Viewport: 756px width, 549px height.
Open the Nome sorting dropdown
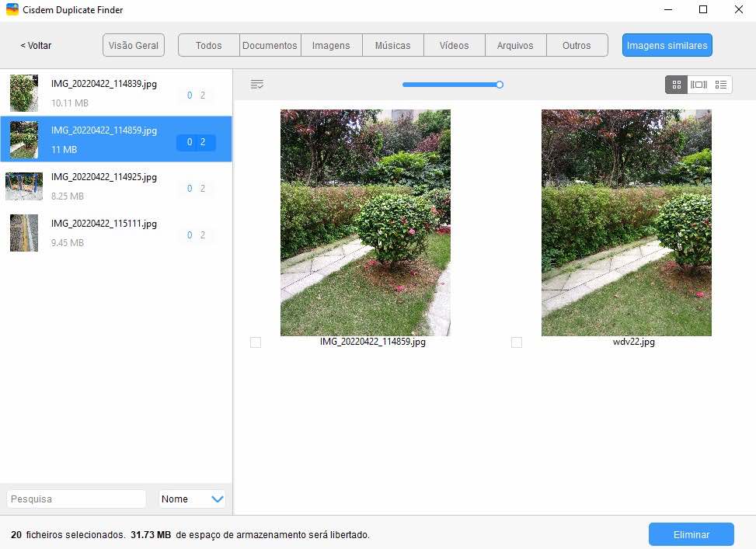pos(192,499)
